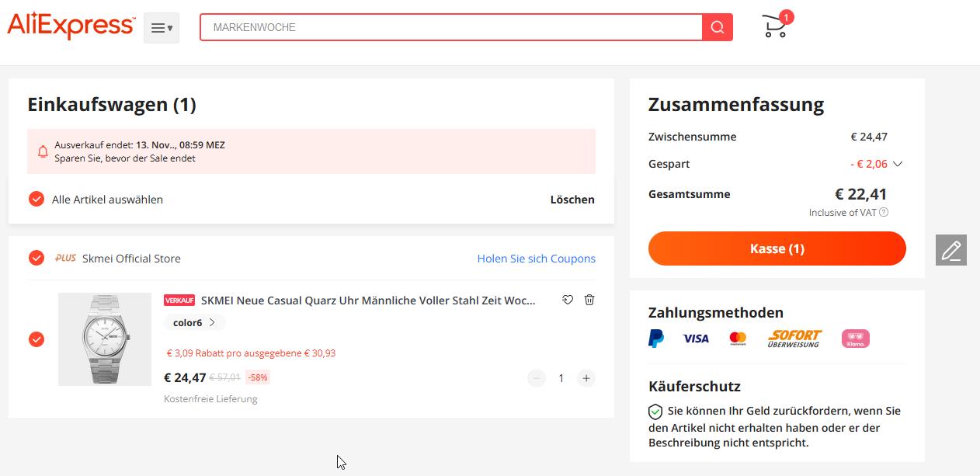
Task: Delete the watch using the trash icon
Action: click(589, 300)
